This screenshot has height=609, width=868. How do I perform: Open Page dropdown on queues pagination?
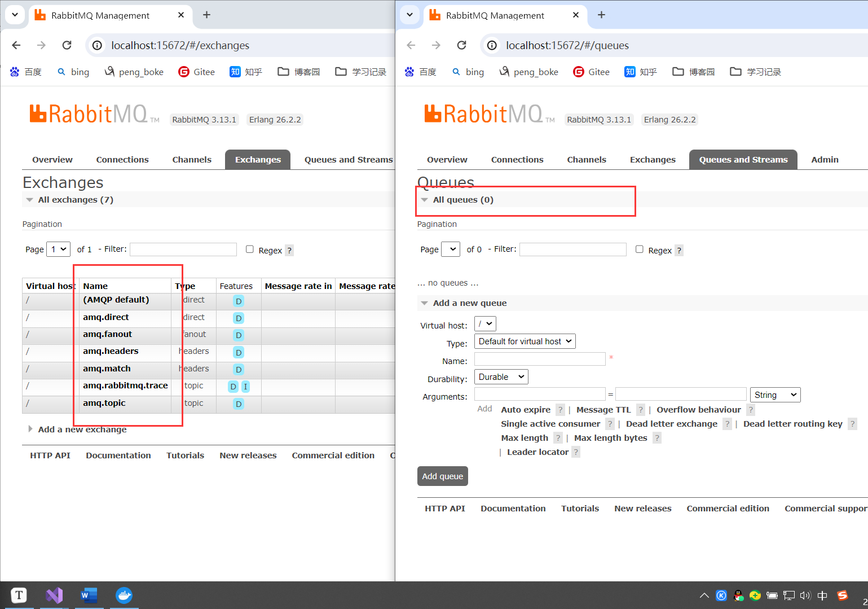[x=451, y=249]
